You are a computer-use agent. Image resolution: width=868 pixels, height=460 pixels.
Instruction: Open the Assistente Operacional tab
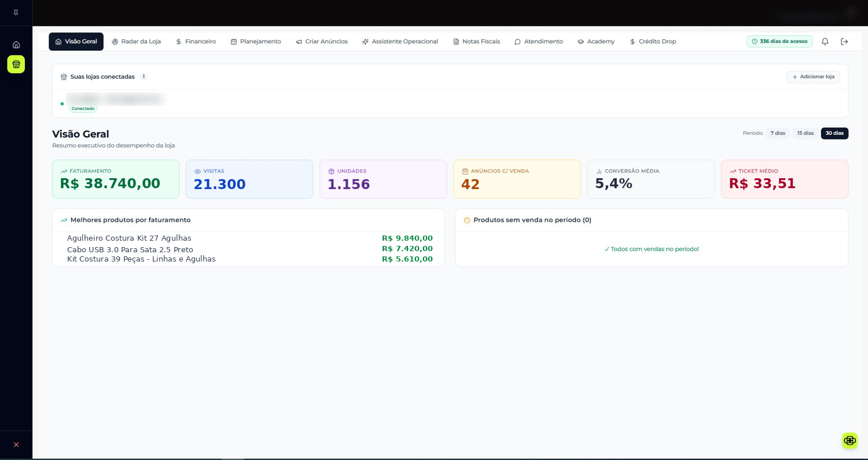click(x=400, y=42)
